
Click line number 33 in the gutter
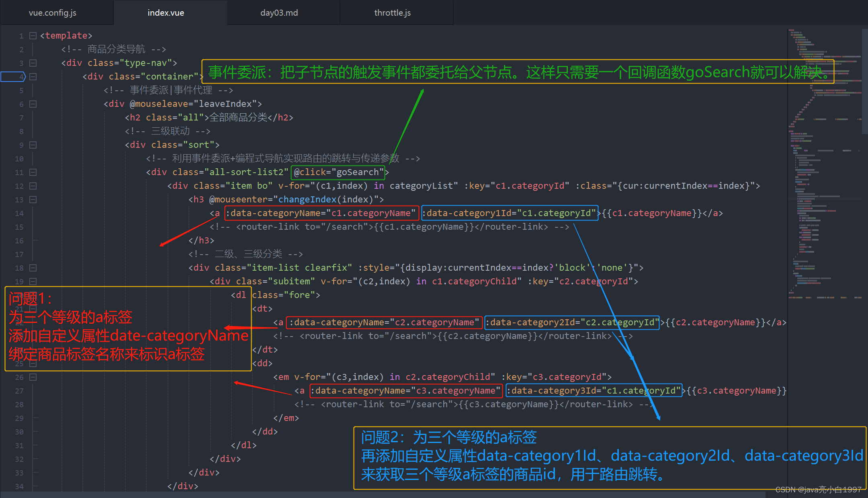click(19, 473)
